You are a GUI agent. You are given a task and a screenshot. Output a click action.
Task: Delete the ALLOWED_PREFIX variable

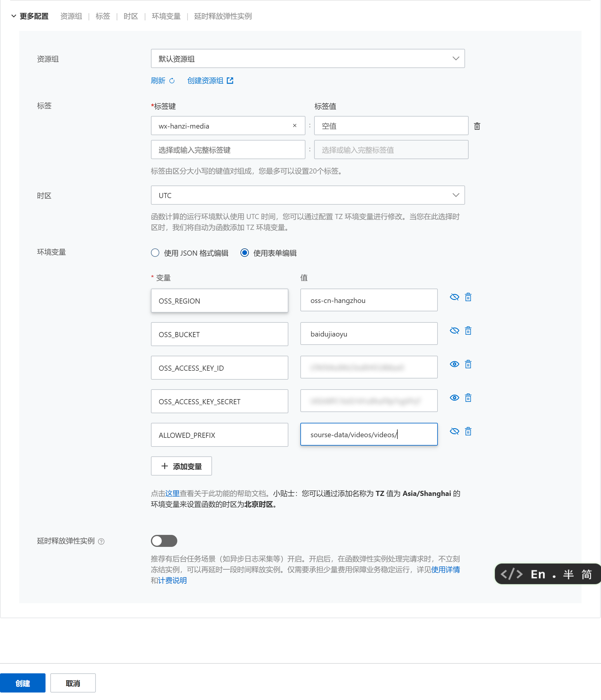(x=468, y=431)
